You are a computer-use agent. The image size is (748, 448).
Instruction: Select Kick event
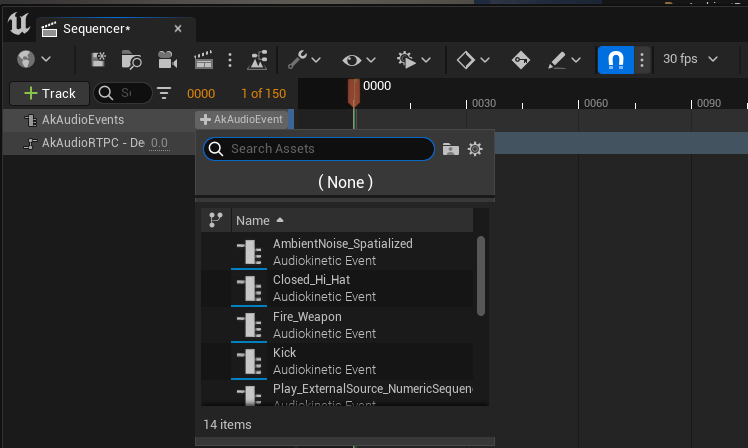[337, 361]
